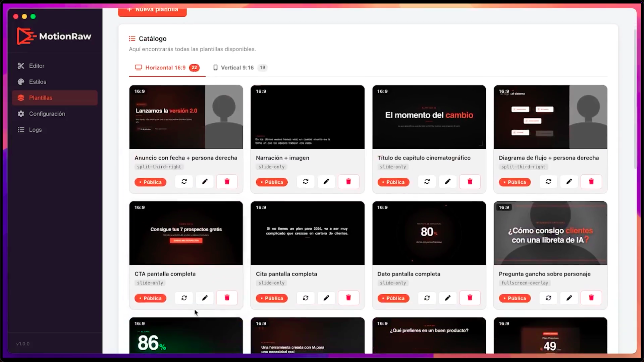644x362 pixels.
Task: Delete the 'Título de capítulo cinematográfico' template
Action: pyautogui.click(x=470, y=182)
